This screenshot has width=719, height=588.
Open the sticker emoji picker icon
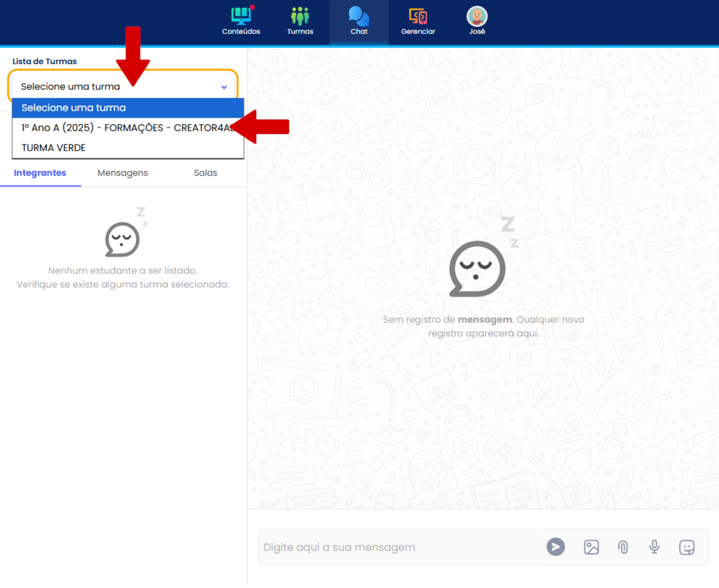click(686, 547)
